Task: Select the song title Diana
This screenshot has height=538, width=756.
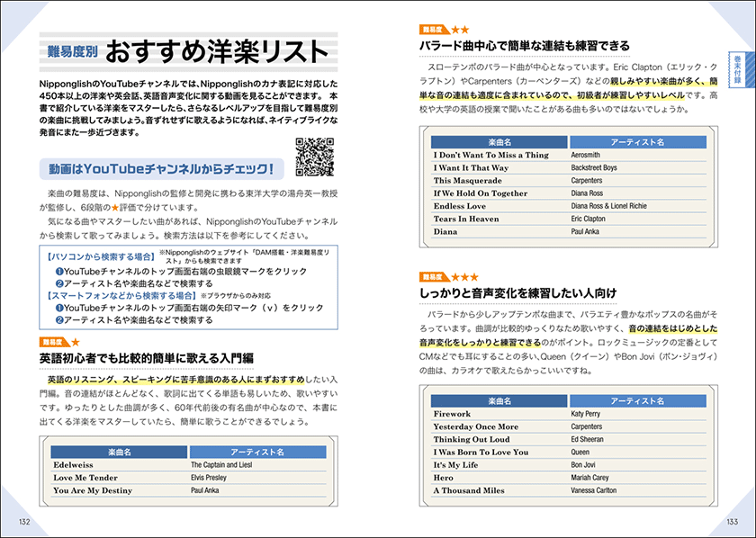Action: tap(445, 232)
